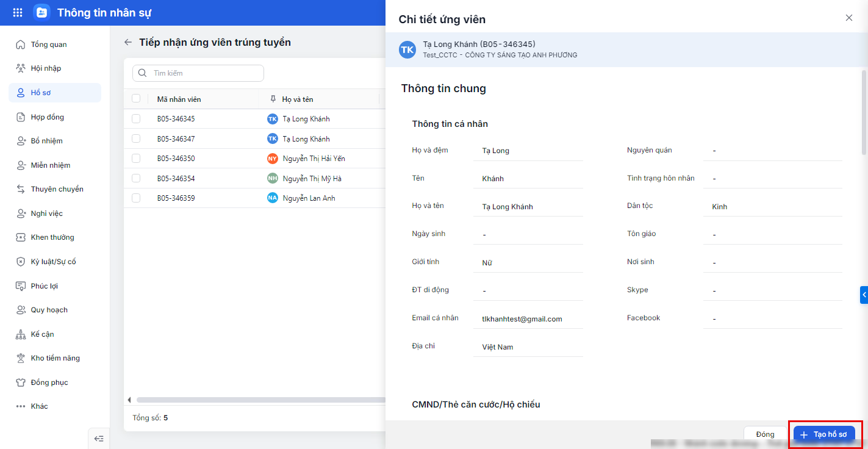Image resolution: width=868 pixels, height=449 pixels.
Task: Close the Chi tiết ứng viên panel
Action: [849, 18]
